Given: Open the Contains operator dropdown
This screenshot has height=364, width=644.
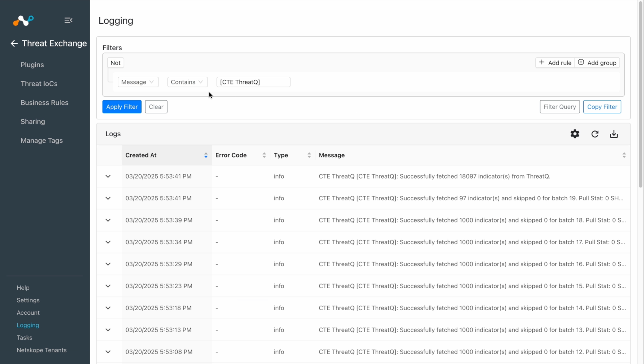Looking at the screenshot, I should click(x=187, y=82).
